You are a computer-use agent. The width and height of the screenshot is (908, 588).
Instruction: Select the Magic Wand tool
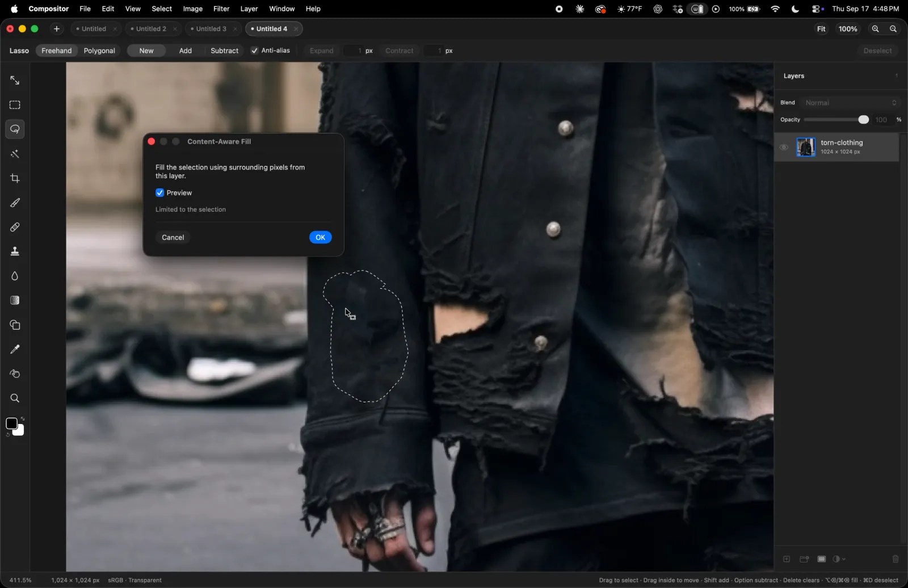[15, 154]
